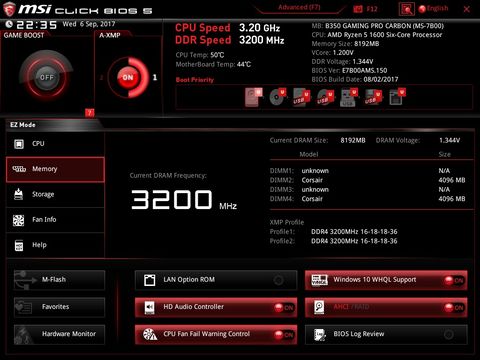Open the BIOS search magnifier icon
Screen dimensions: 480x360
pyautogui.click(x=407, y=9)
